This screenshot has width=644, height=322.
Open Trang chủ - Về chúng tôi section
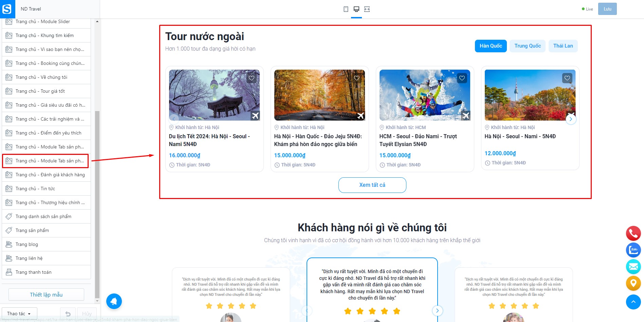coord(46,77)
